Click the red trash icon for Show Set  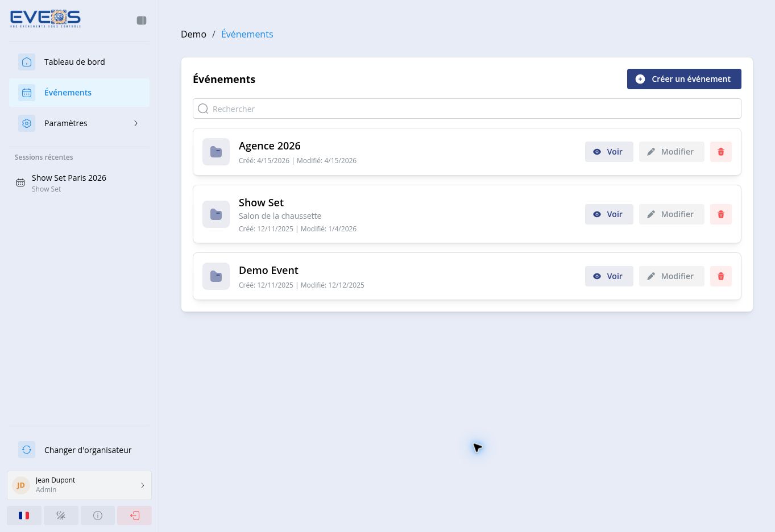[x=720, y=214]
